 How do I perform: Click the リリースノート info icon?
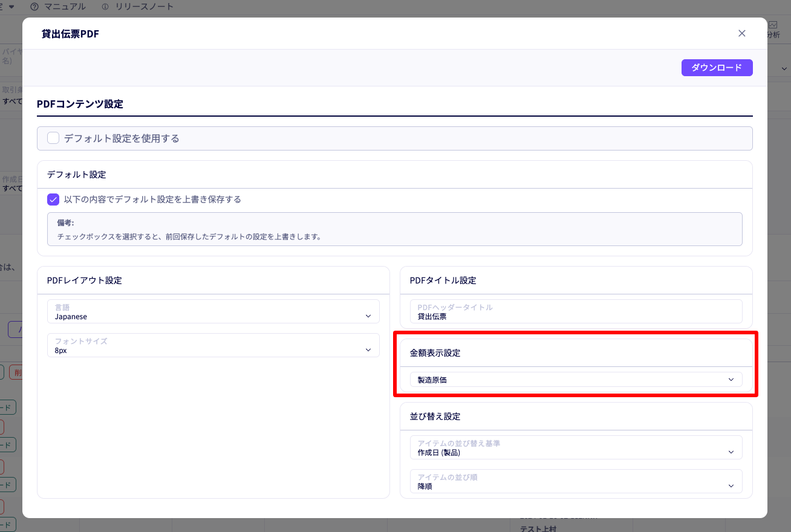tap(105, 7)
